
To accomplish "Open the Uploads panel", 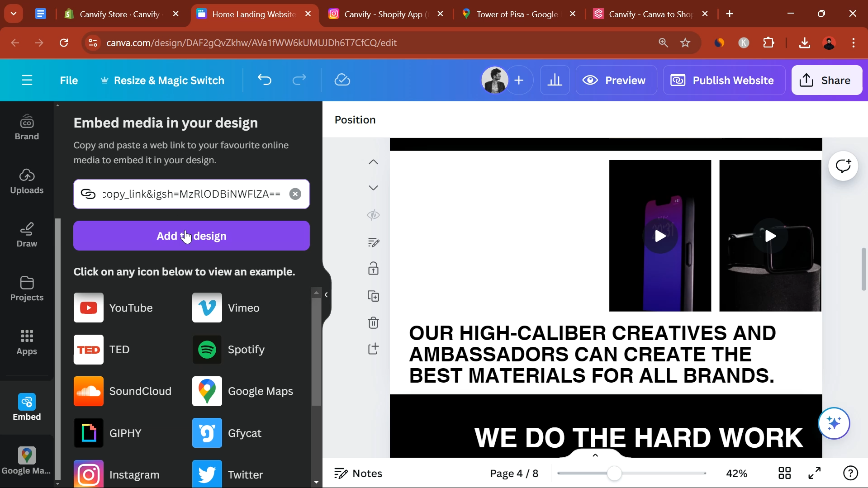I will [27, 181].
